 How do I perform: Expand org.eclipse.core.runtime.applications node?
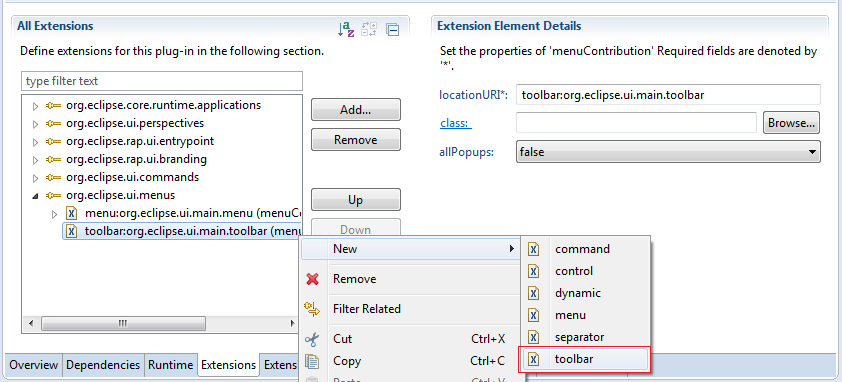36,106
